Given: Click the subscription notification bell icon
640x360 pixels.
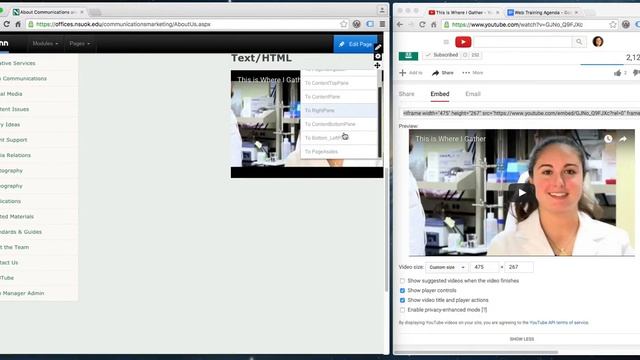Looking at the screenshot, I should pos(465,55).
